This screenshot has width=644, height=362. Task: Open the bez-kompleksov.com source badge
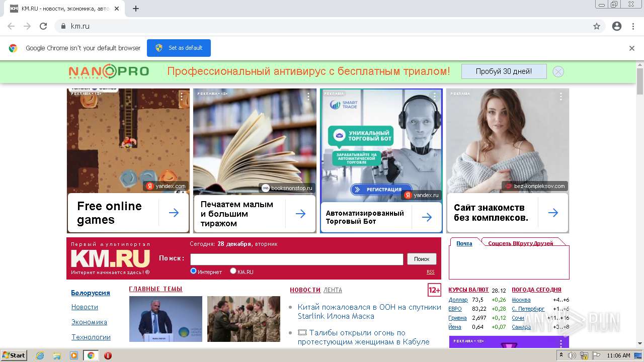tap(535, 186)
